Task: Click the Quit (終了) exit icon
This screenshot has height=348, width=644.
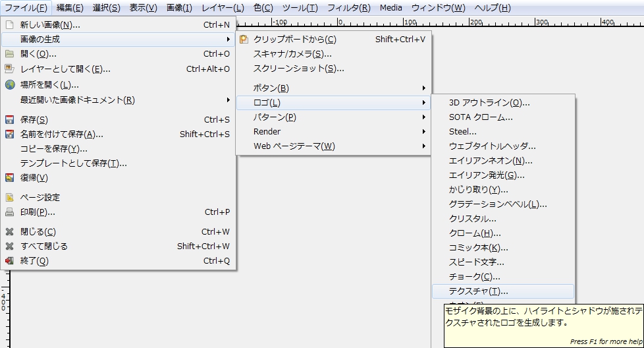Action: pyautogui.click(x=9, y=261)
